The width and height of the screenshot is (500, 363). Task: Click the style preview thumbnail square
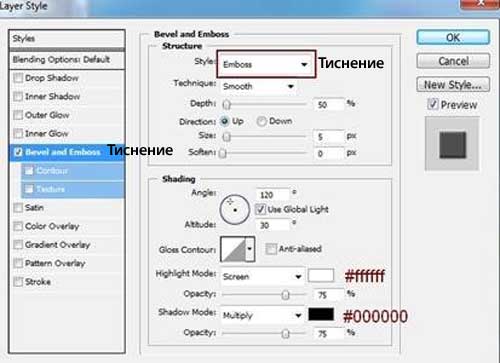pyautogui.click(x=452, y=145)
